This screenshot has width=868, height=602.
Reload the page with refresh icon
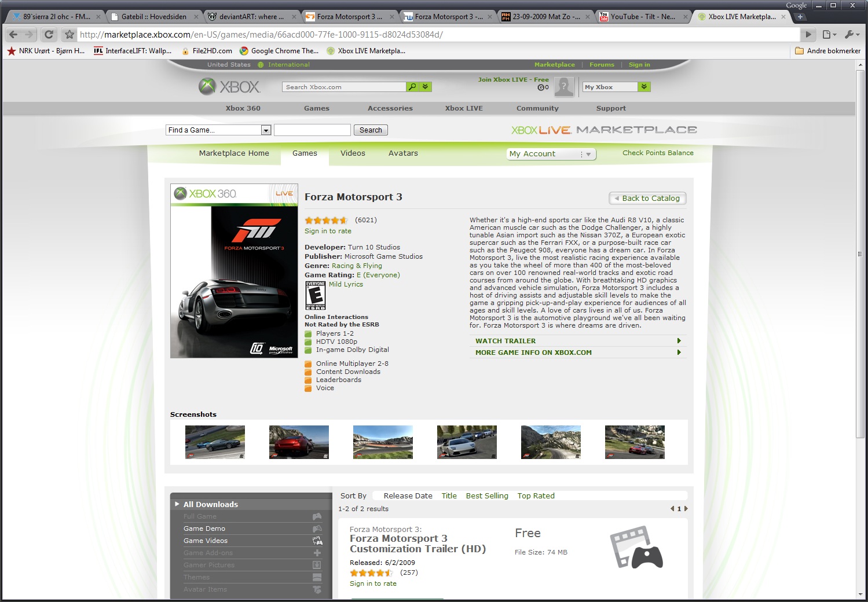pos(49,34)
